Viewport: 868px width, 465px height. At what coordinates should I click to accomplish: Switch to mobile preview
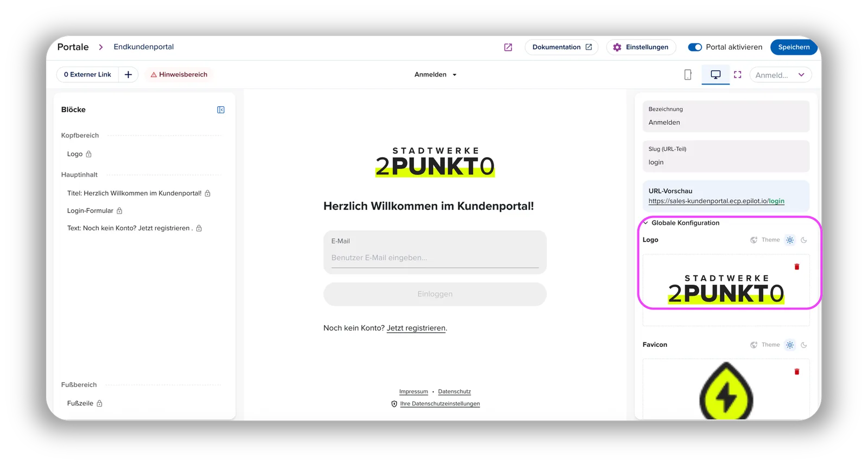(x=688, y=75)
